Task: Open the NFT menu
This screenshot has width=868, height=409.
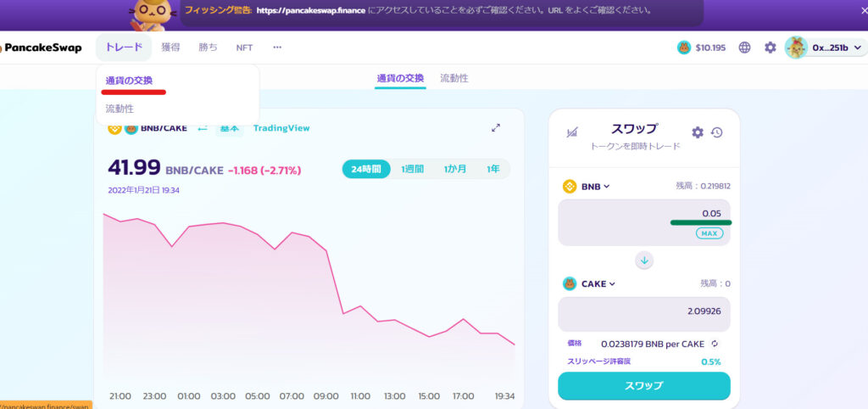Action: click(244, 48)
